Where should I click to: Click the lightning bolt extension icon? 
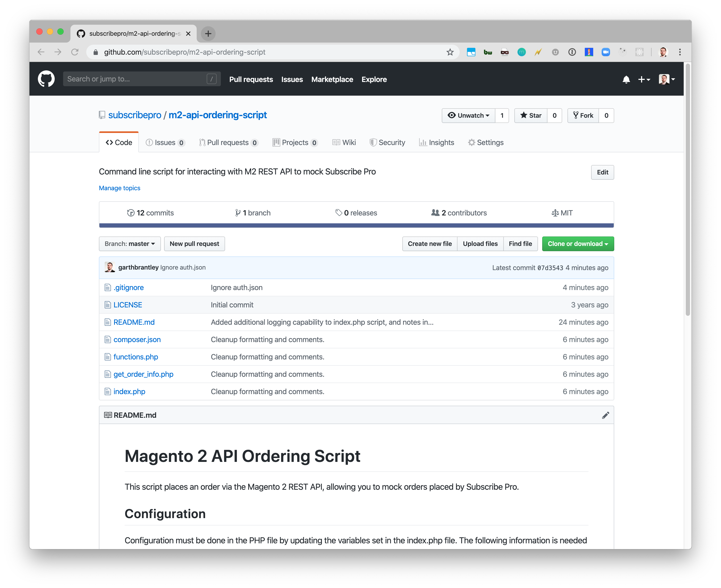coord(538,52)
